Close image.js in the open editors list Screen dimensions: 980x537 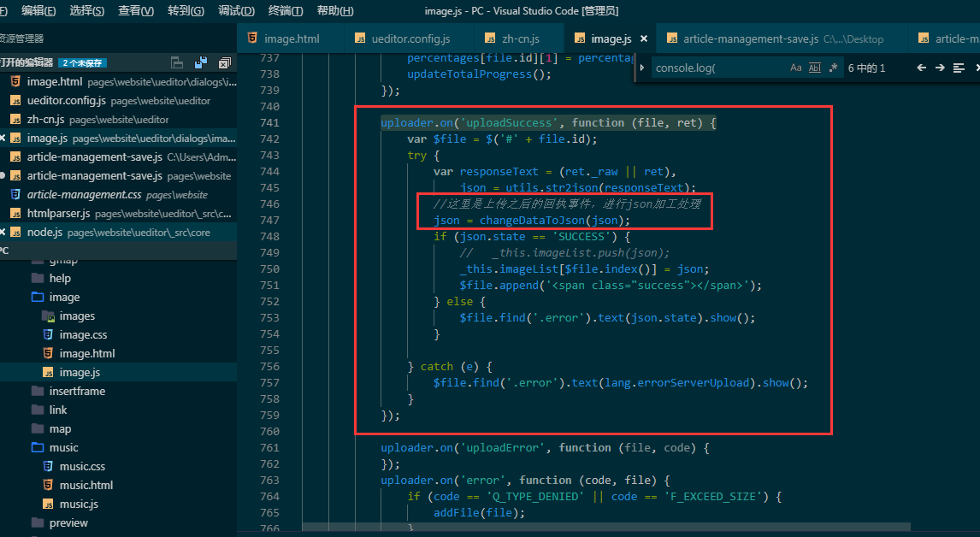coord(3,139)
